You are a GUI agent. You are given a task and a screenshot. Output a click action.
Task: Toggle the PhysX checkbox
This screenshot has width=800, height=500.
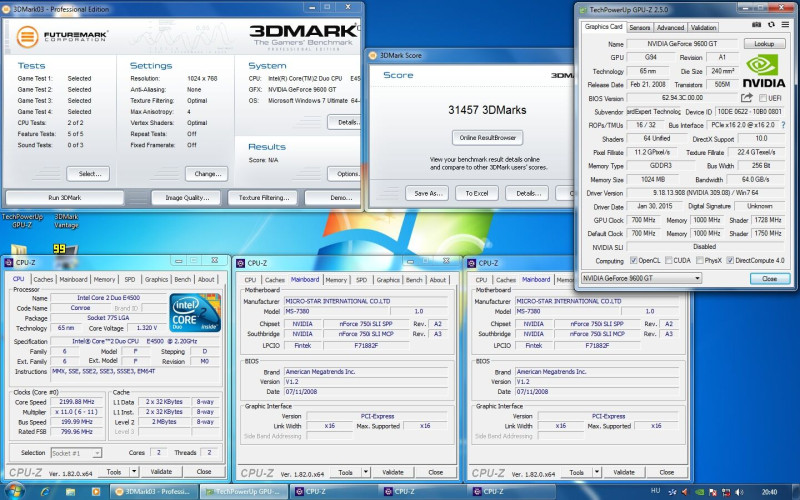(x=699, y=260)
